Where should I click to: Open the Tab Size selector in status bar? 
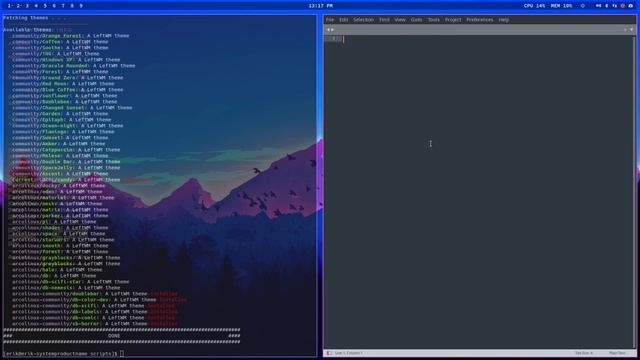(584, 353)
